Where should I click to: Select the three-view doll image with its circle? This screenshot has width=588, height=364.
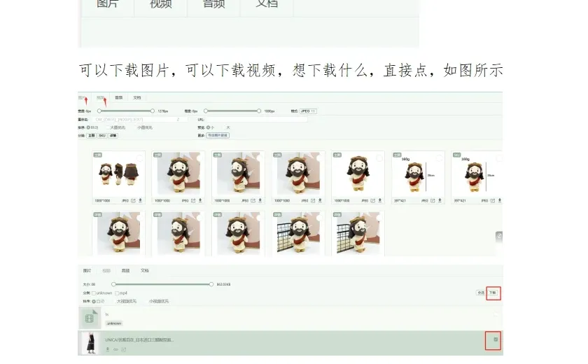click(x=139, y=158)
